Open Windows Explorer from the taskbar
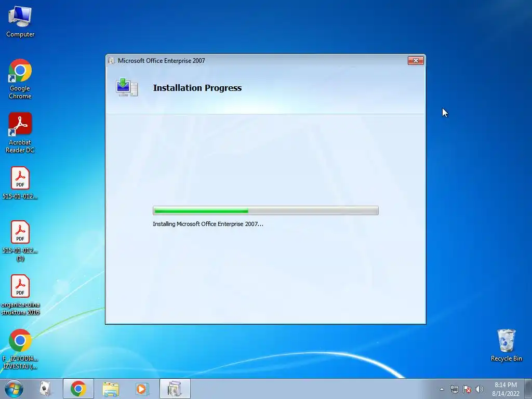The width and height of the screenshot is (532, 399). (x=111, y=389)
